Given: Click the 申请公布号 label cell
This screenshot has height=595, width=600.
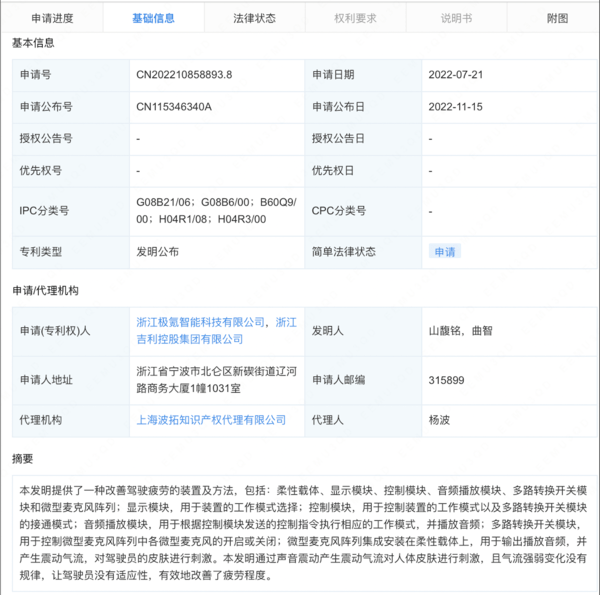Looking at the screenshot, I should tap(71, 107).
